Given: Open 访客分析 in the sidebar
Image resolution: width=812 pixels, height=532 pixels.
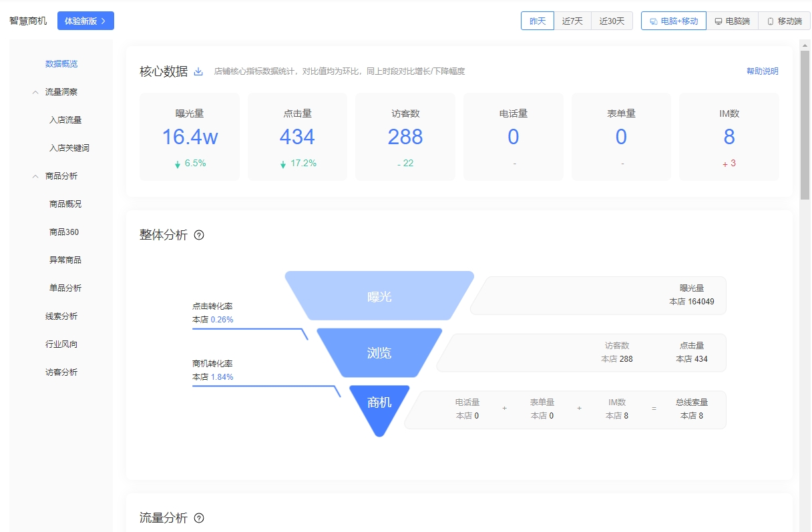Looking at the screenshot, I should [61, 372].
